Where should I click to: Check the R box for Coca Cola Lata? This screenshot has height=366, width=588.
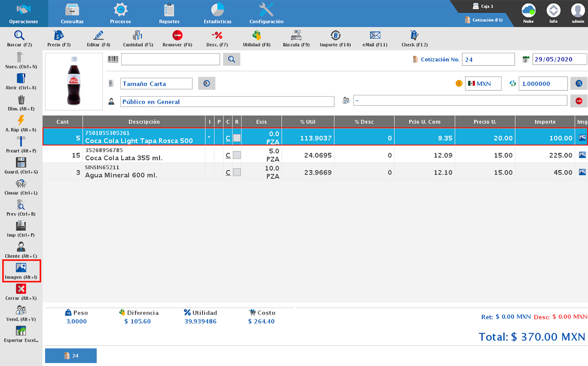(x=237, y=155)
